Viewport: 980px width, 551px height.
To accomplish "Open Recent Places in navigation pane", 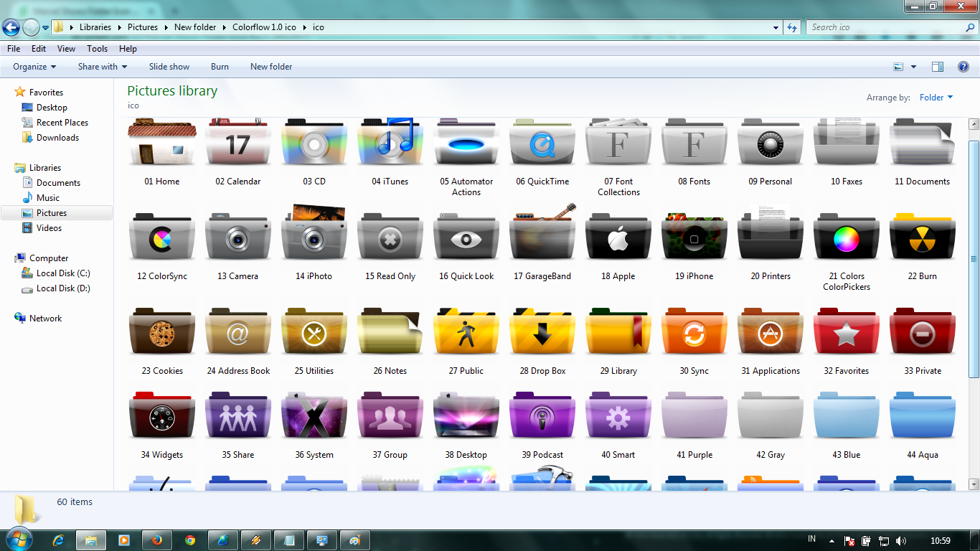I will (62, 123).
